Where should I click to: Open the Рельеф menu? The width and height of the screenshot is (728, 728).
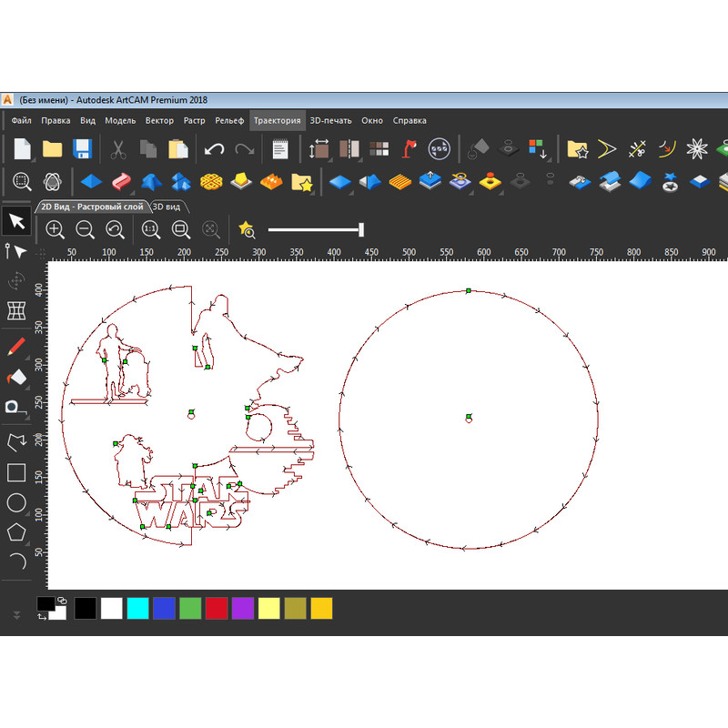(x=229, y=120)
